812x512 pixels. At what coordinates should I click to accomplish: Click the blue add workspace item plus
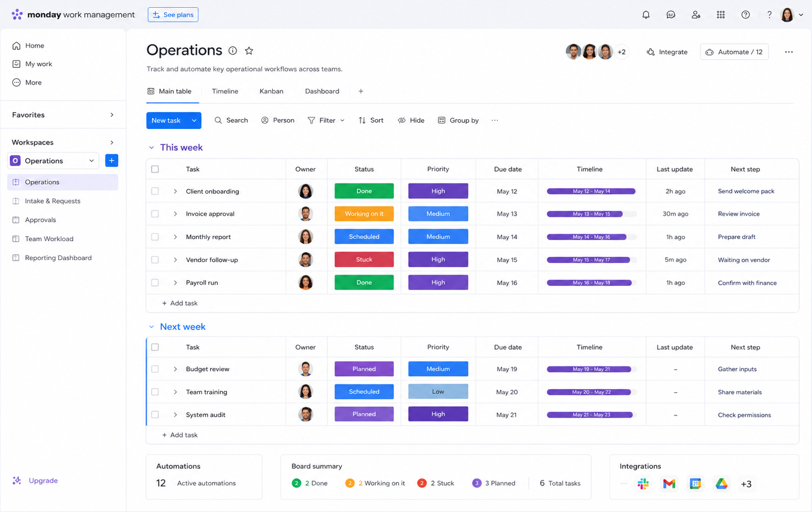112,160
